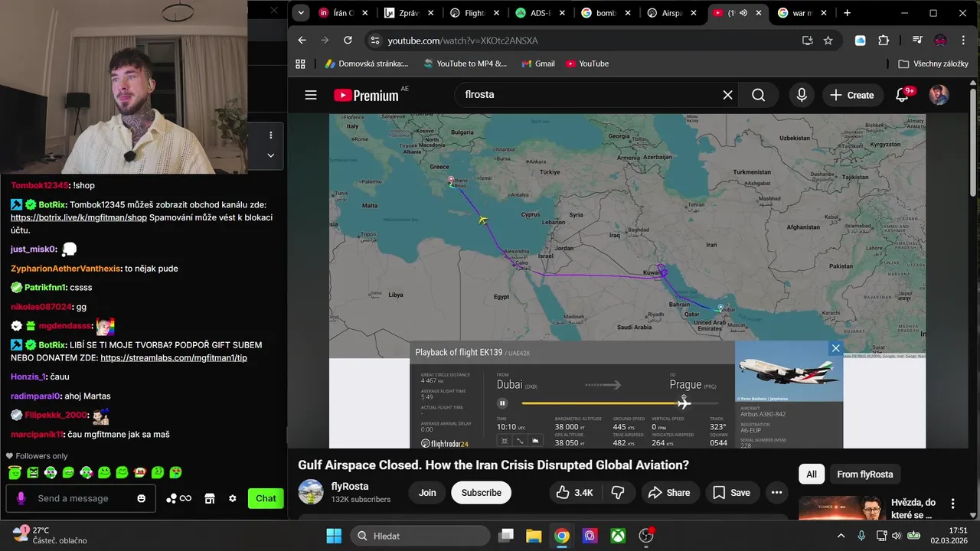Viewport: 980px width, 551px height.
Task: Dislike the video with thumbs down
Action: (x=618, y=493)
